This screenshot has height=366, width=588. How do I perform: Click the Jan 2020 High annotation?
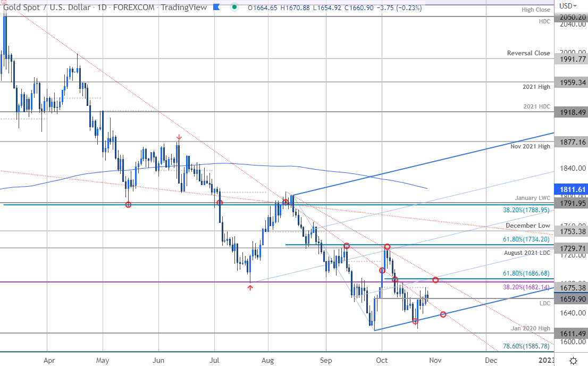click(x=531, y=328)
